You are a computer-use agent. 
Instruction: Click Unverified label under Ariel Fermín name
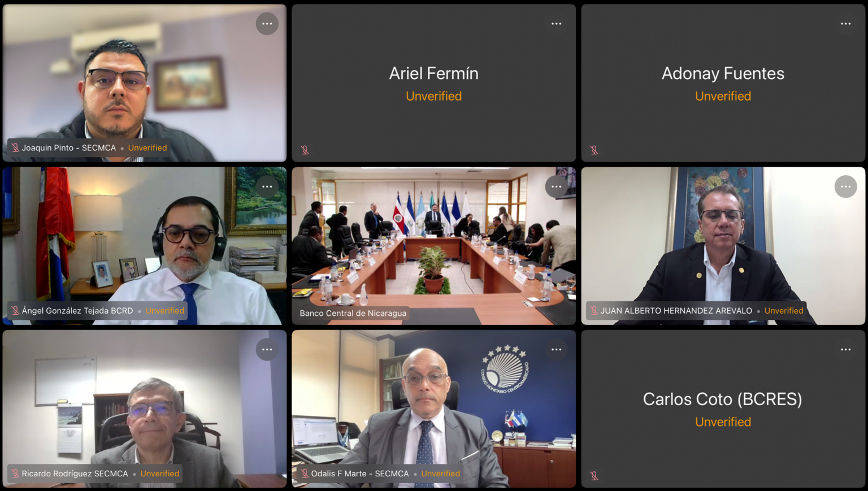coord(433,96)
